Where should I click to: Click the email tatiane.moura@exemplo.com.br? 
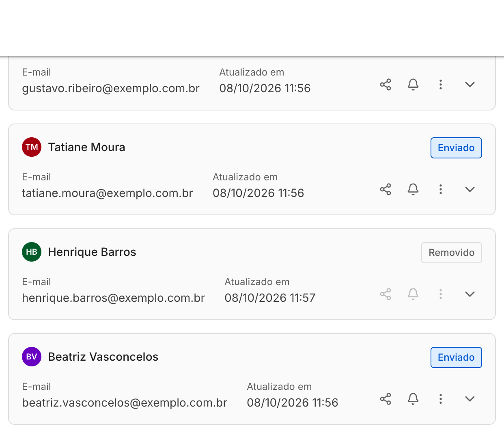(x=108, y=193)
